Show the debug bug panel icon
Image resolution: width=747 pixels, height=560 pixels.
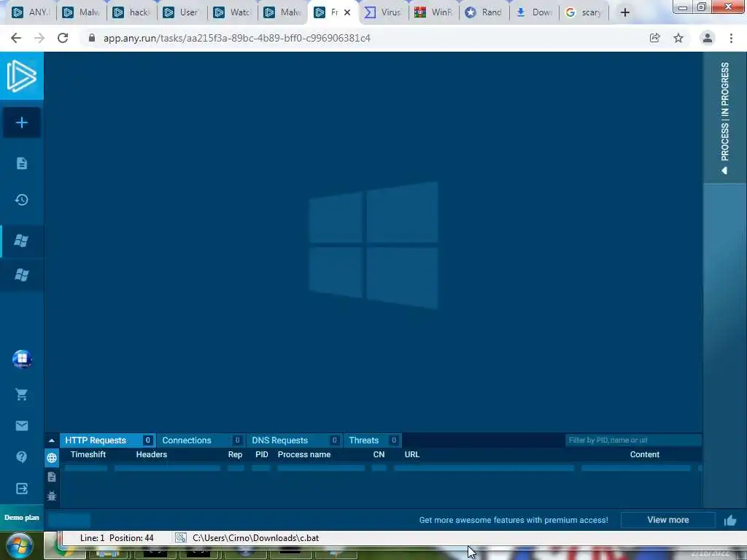click(x=52, y=496)
